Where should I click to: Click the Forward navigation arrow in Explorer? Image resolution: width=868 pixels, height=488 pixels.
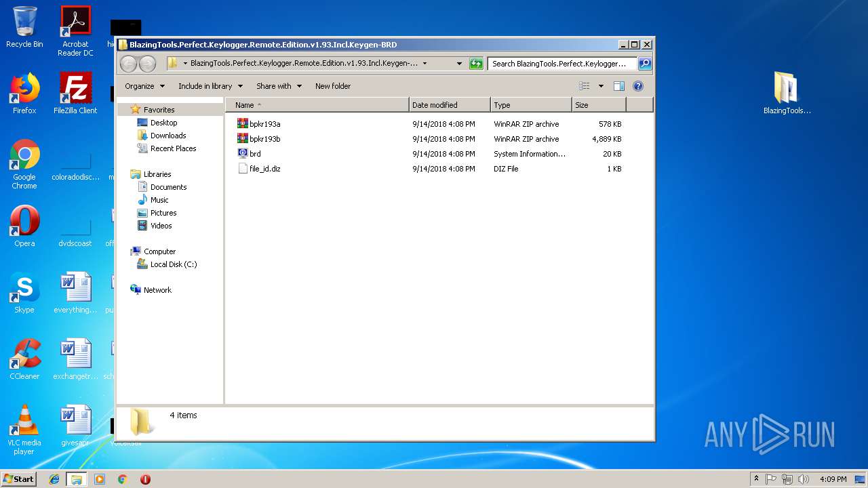coord(147,64)
